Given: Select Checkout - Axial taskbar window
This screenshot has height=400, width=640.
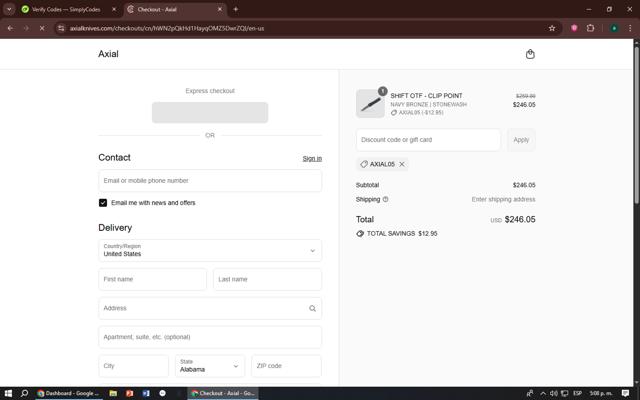Looking at the screenshot, I should pyautogui.click(x=223, y=393).
